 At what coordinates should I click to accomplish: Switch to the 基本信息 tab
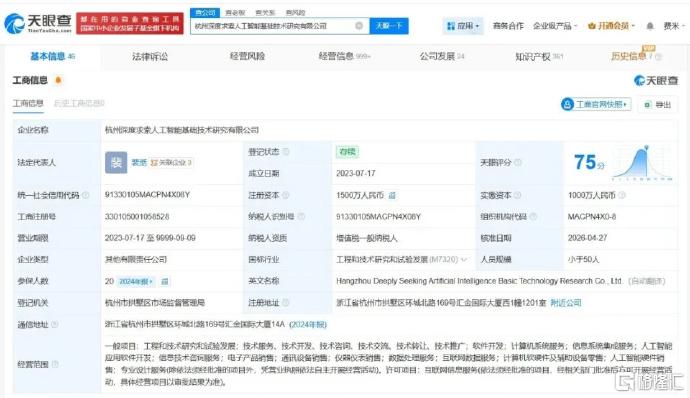(x=52, y=56)
